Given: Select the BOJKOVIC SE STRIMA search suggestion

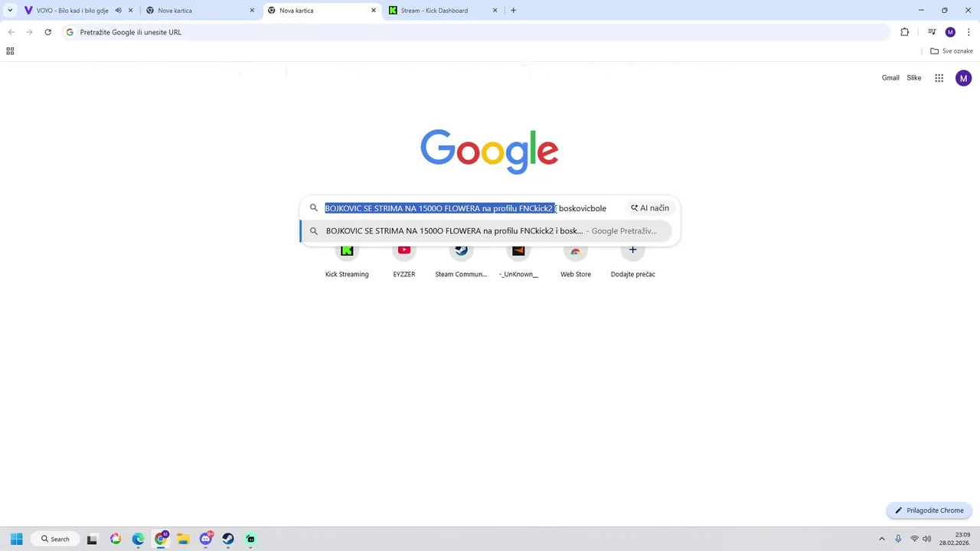Looking at the screenshot, I should (x=486, y=231).
